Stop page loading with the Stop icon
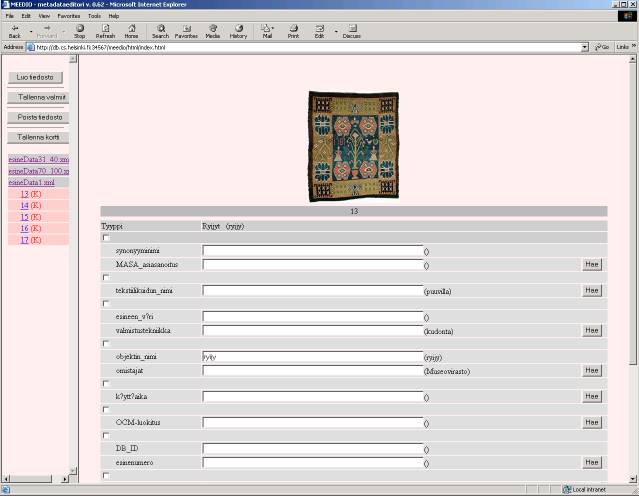639x496 pixels. point(79,31)
